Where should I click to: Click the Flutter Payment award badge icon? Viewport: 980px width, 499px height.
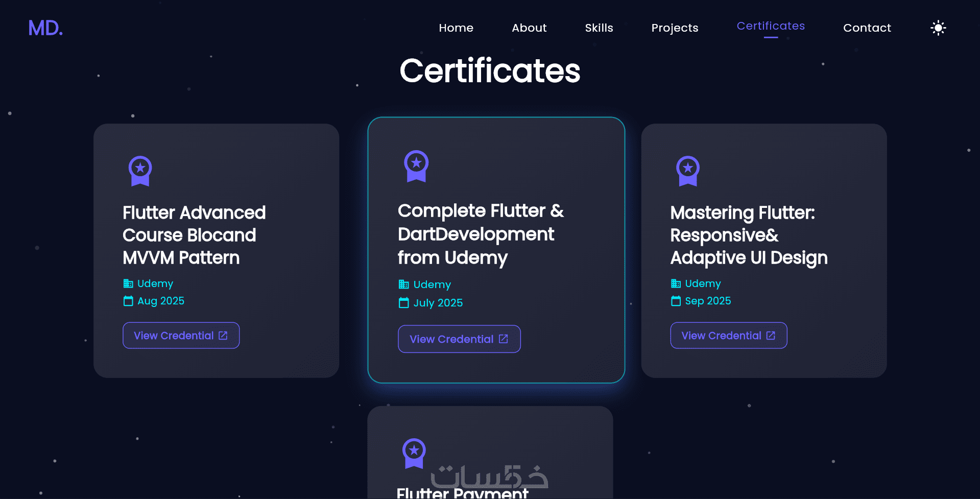pyautogui.click(x=414, y=453)
